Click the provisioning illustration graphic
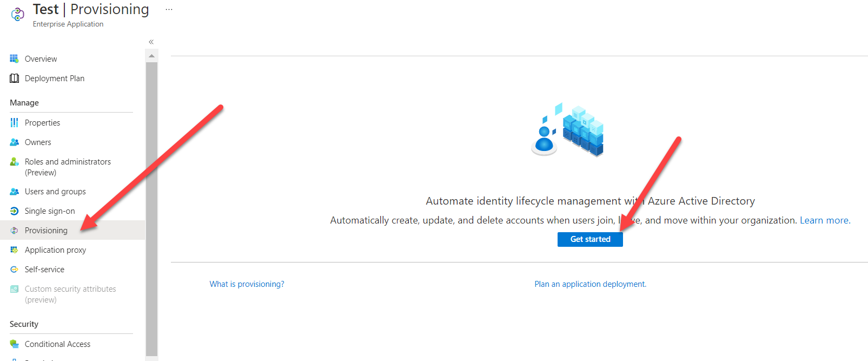868x361 pixels. [x=567, y=129]
